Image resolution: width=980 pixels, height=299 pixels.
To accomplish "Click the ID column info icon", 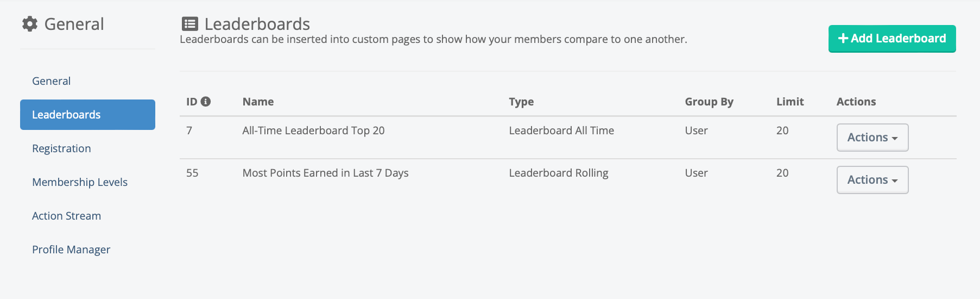I will click(x=206, y=101).
